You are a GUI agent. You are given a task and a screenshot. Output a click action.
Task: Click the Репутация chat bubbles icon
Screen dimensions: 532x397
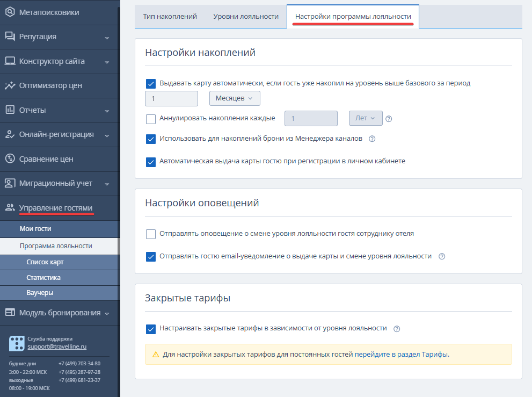(10, 37)
